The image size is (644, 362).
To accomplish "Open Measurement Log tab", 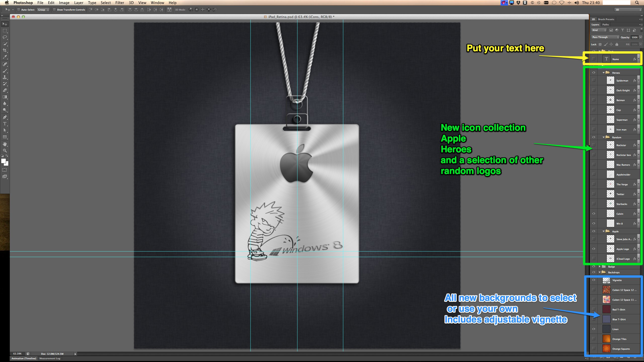I will pos(50,358).
